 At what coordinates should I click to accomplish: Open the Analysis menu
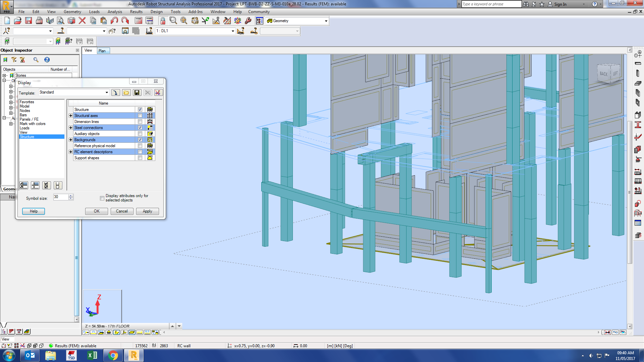pos(115,12)
